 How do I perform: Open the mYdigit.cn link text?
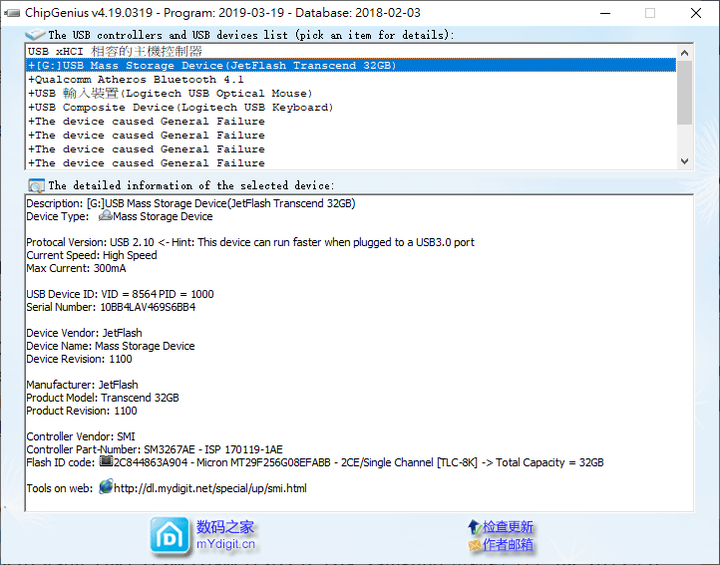coord(225,544)
